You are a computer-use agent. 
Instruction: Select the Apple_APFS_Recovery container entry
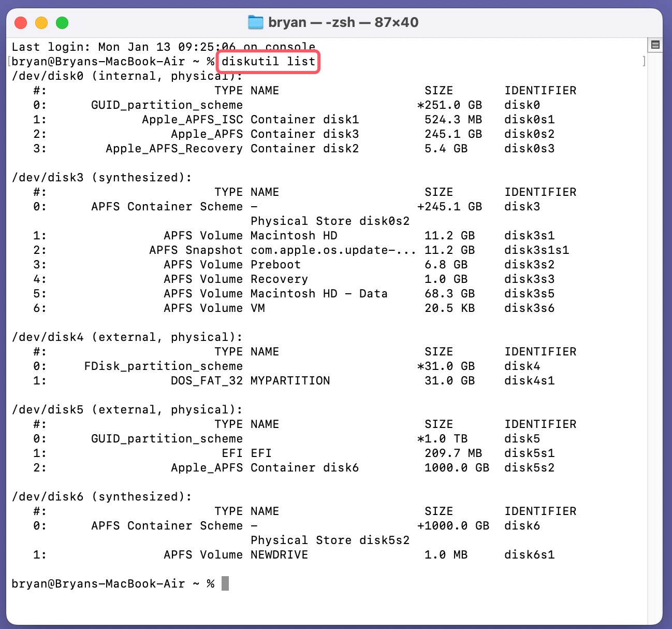pyautogui.click(x=174, y=148)
